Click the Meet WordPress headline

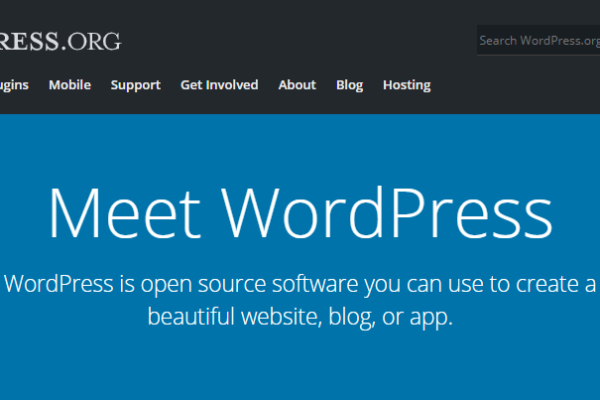coord(300,211)
